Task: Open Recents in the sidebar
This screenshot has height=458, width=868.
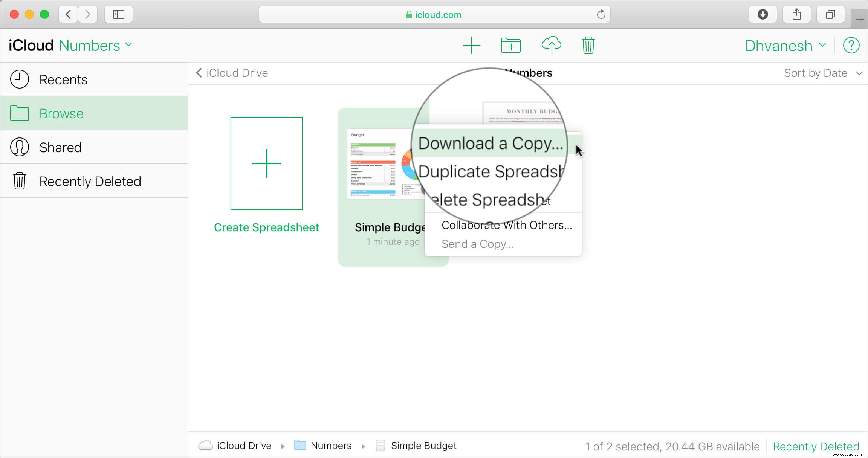Action: pyautogui.click(x=94, y=79)
